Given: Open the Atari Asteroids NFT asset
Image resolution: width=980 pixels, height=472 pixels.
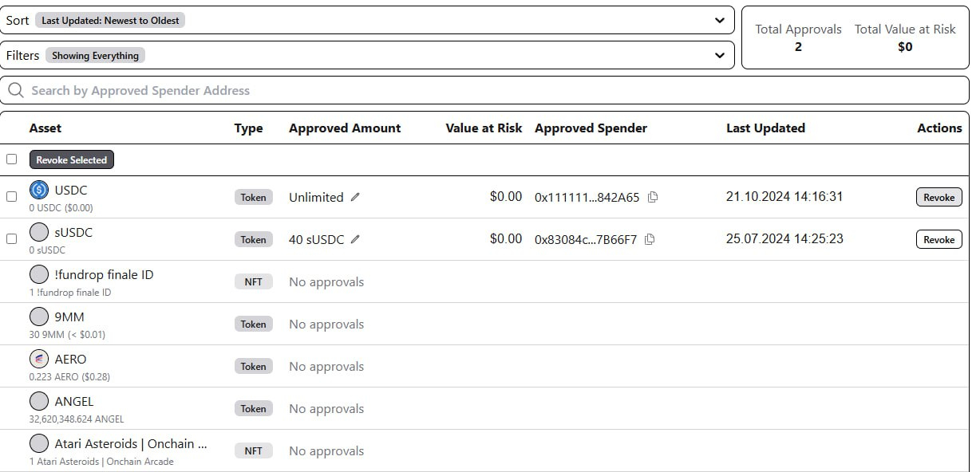Looking at the screenshot, I should [x=131, y=444].
